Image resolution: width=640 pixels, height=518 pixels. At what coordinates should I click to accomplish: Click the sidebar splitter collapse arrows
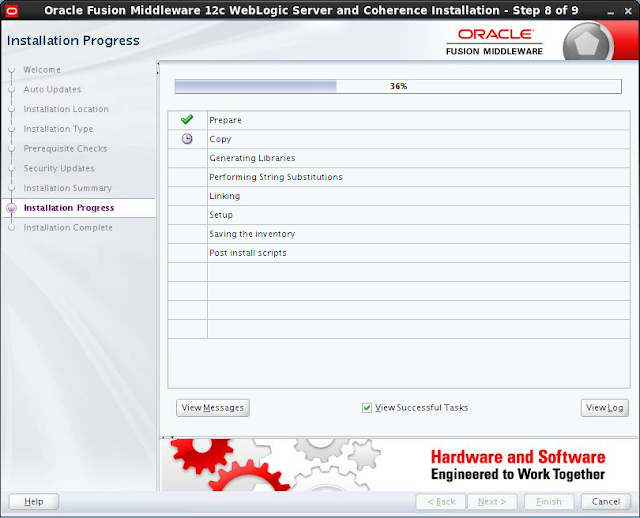158,69
